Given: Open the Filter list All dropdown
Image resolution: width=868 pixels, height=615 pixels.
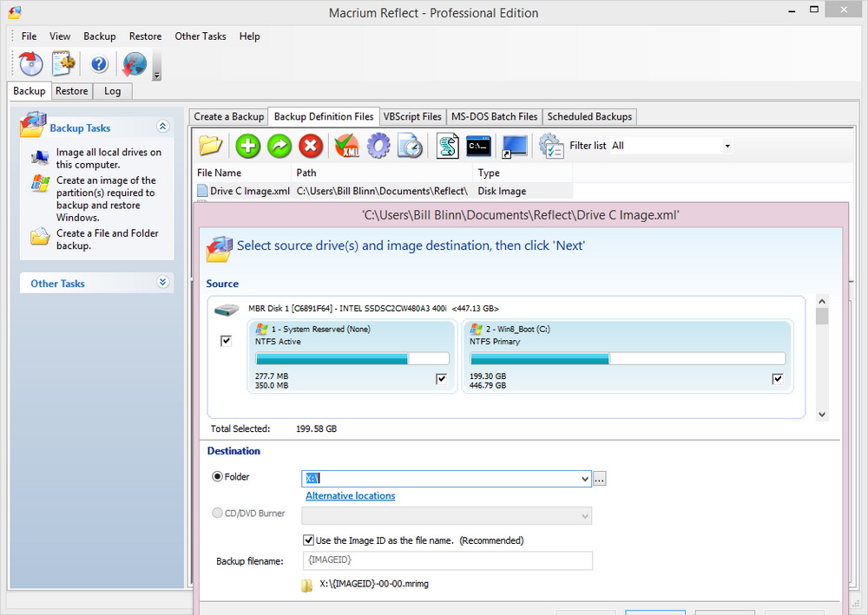Looking at the screenshot, I should [x=727, y=146].
